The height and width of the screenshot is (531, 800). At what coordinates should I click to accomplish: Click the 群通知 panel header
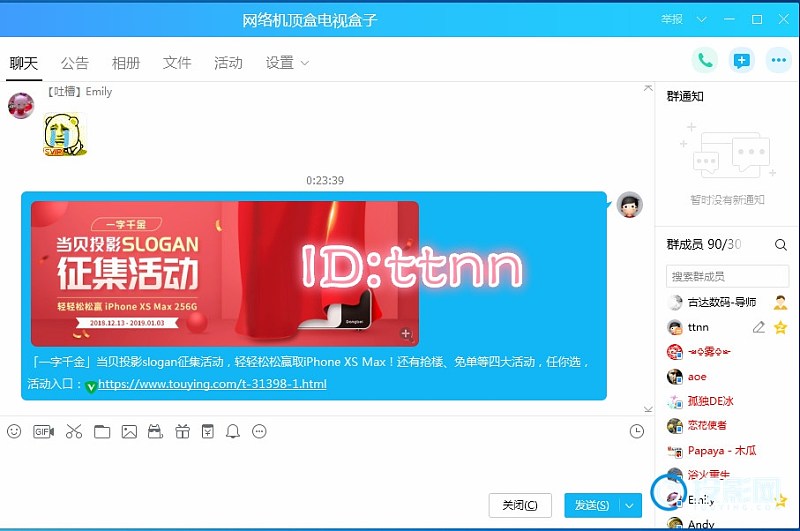click(685, 96)
